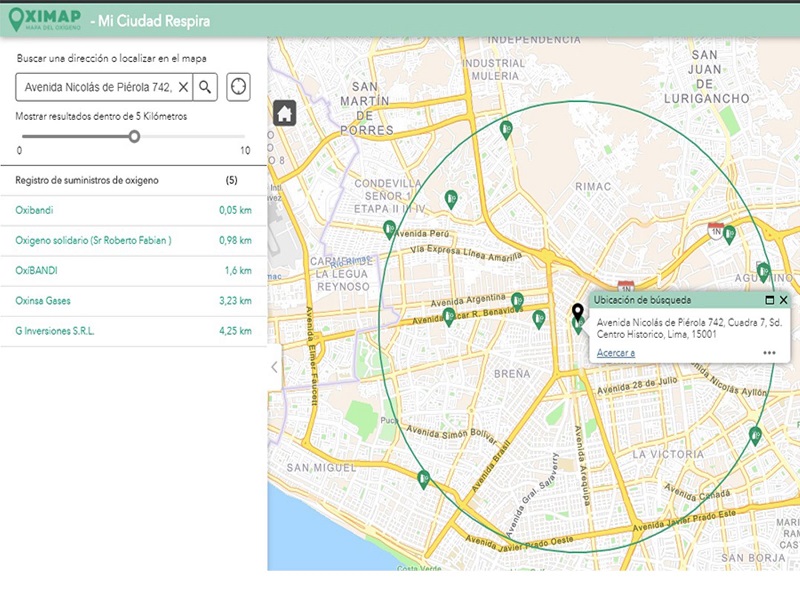
Task: Open the OxiBANDI 1,6 km result
Action: coord(133,270)
